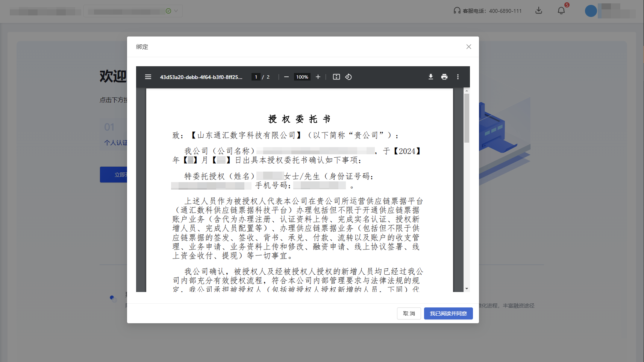Click fit to page icon
This screenshot has width=644, height=362.
[336, 77]
